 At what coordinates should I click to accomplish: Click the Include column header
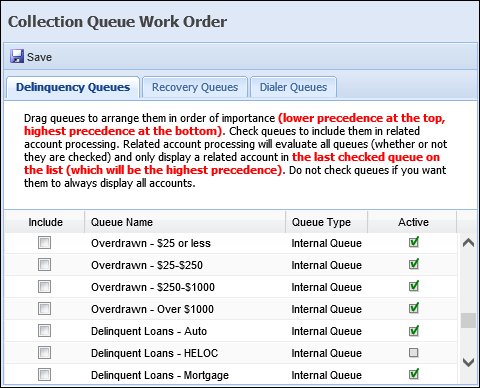pos(45,222)
